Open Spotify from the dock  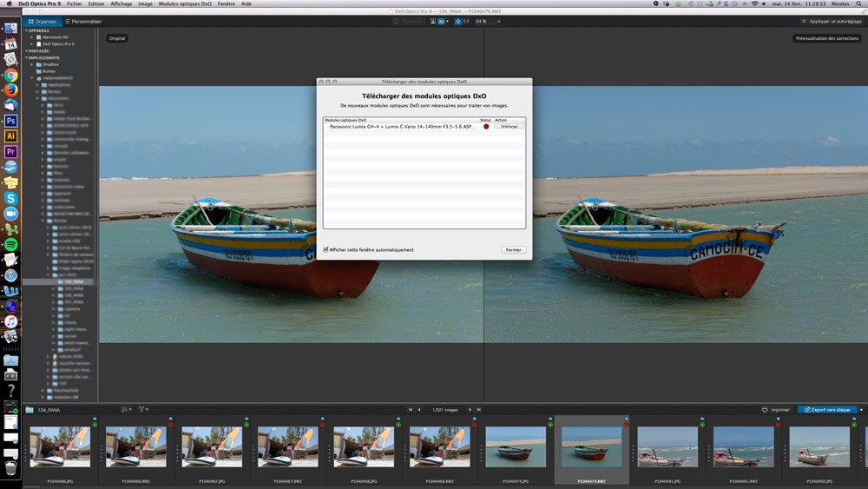[10, 244]
